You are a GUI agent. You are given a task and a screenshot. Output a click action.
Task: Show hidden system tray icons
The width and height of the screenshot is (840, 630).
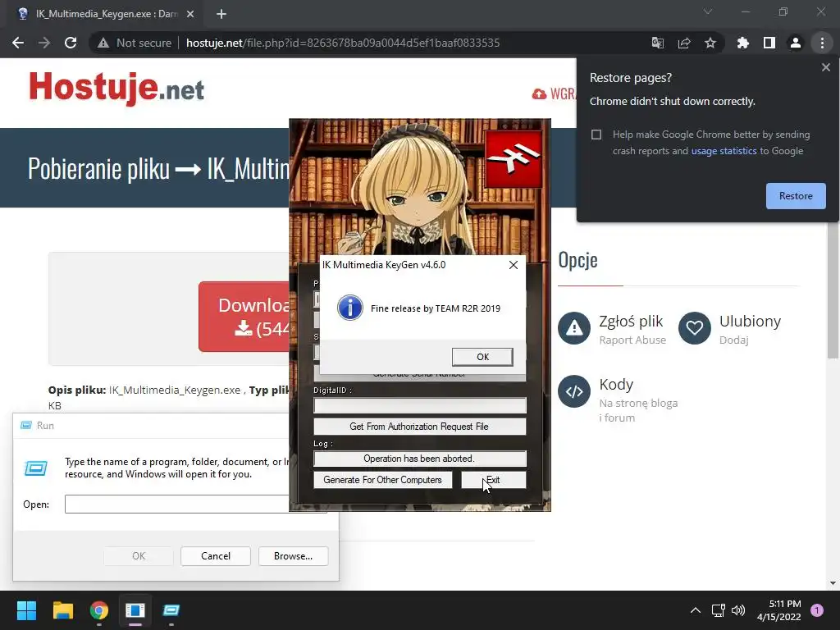[x=695, y=610]
